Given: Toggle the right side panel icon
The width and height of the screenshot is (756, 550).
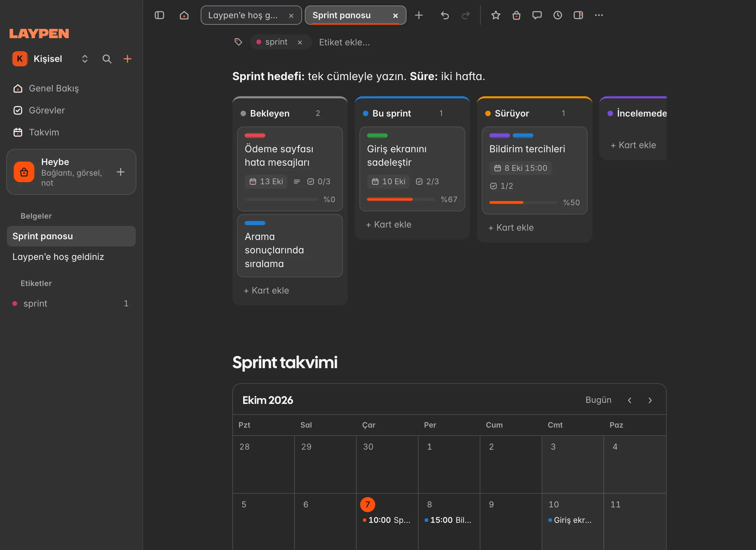Looking at the screenshot, I should tap(578, 15).
